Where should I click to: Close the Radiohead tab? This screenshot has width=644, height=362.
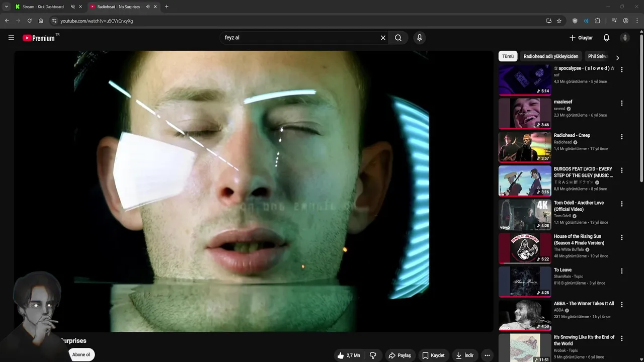coord(155,7)
